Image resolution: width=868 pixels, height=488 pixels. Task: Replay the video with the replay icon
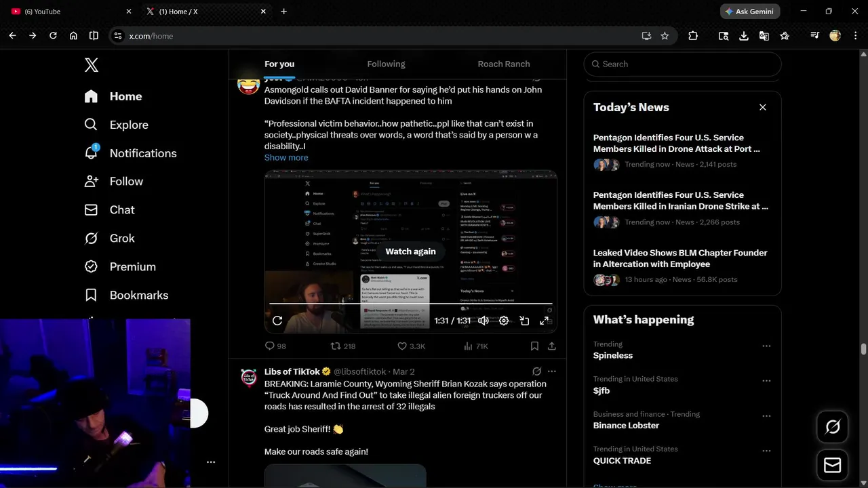click(277, 321)
